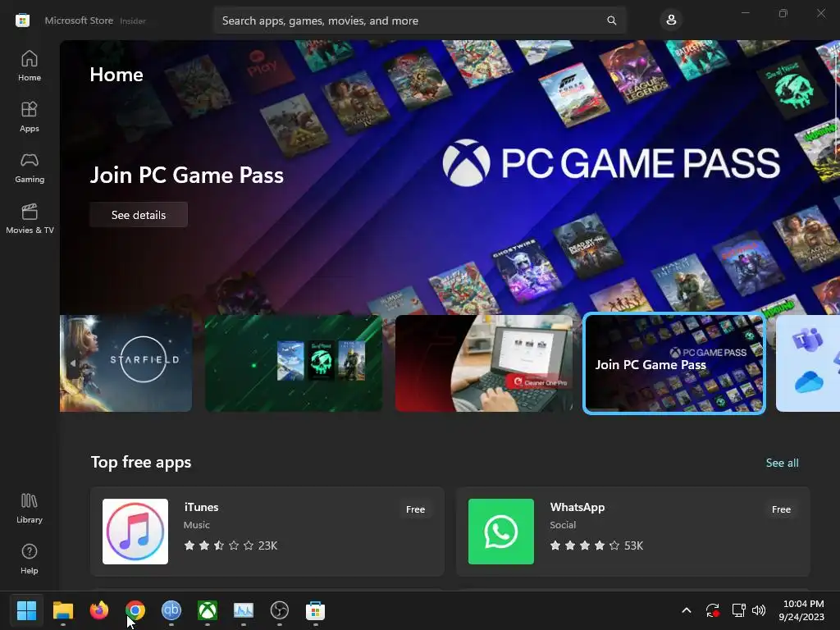
Task: Open the performance monitor taskbar icon
Action: coord(243,610)
